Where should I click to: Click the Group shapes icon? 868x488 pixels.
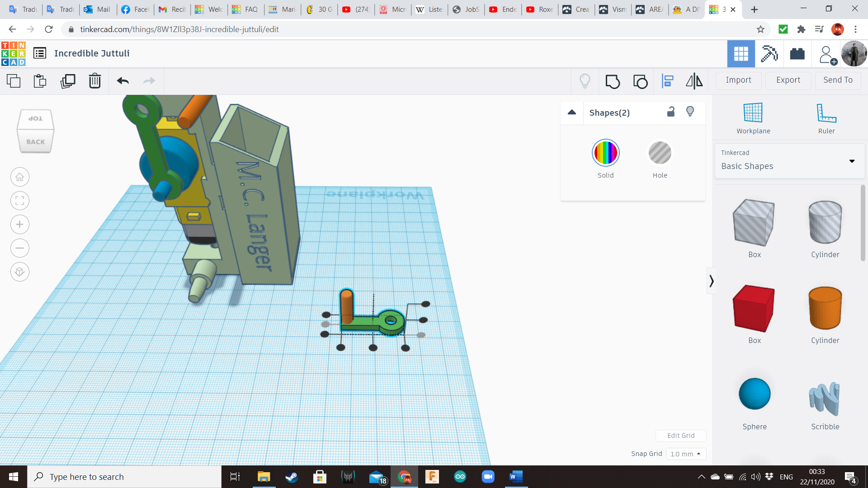[613, 81]
